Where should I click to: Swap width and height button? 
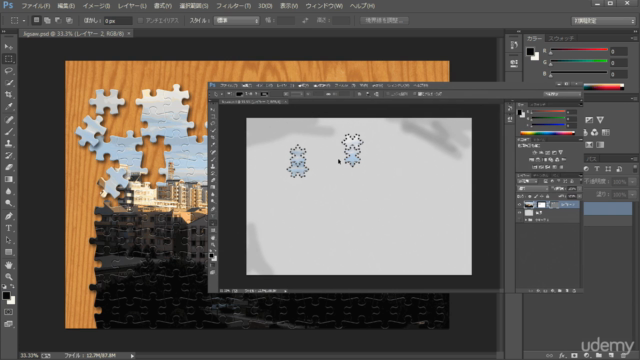tap(305, 20)
